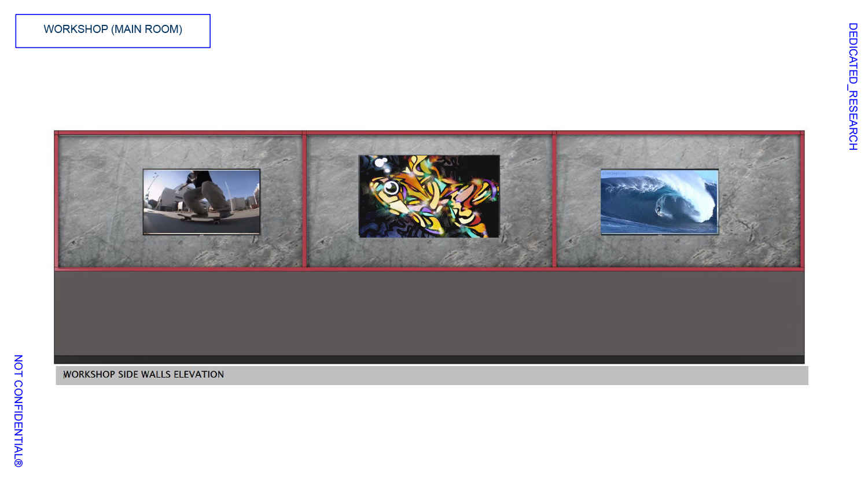
Task: Select the colorful abstract art screen
Action: tap(429, 195)
